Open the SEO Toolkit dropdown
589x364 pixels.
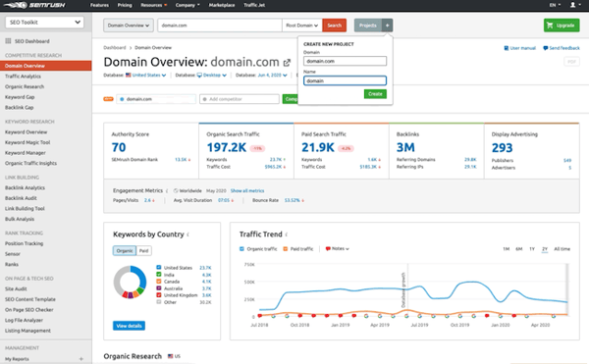[44, 23]
